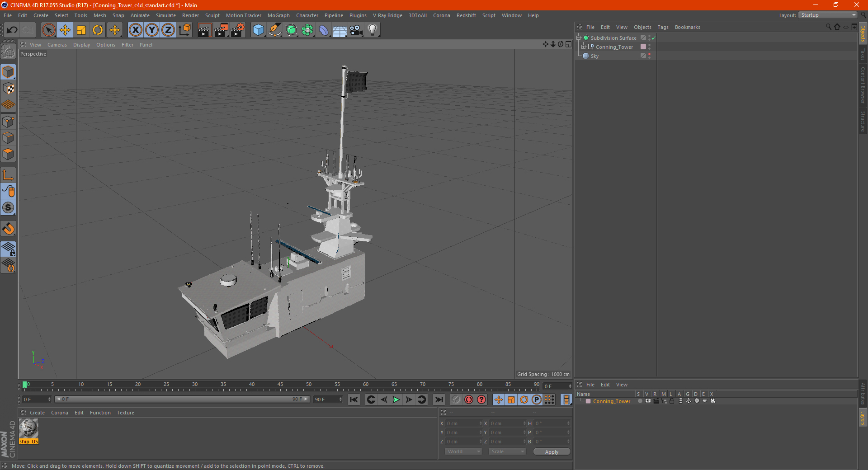Switch to Texture mode in left sidebar
The width and height of the screenshot is (868, 470).
tap(8, 88)
